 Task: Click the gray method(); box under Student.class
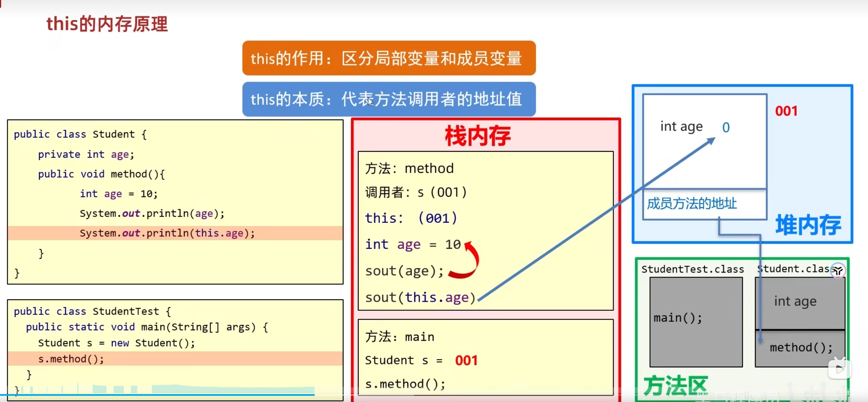point(800,348)
